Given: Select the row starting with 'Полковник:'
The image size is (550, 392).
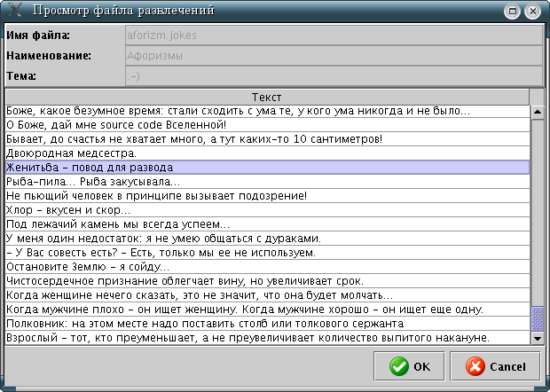Looking at the screenshot, I should coord(266,324).
